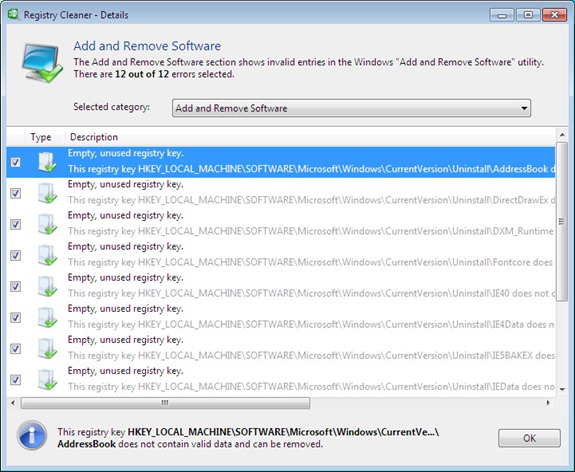This screenshot has width=575, height=472.
Task: Uncheck the IEData entry checkbox
Action: pyautogui.click(x=15, y=380)
